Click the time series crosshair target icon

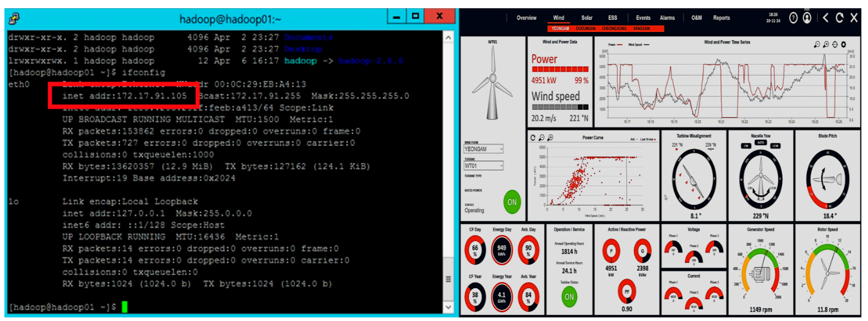point(835,44)
